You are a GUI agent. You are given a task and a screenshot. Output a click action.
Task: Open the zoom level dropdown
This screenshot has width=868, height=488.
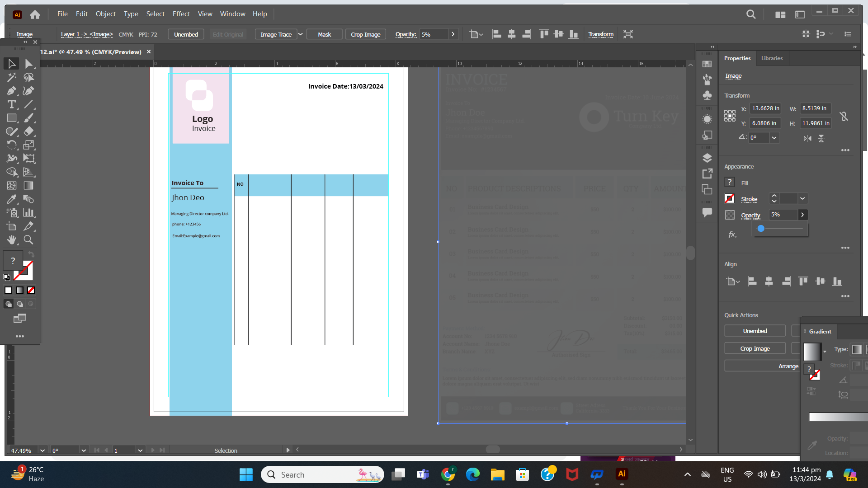click(42, 450)
